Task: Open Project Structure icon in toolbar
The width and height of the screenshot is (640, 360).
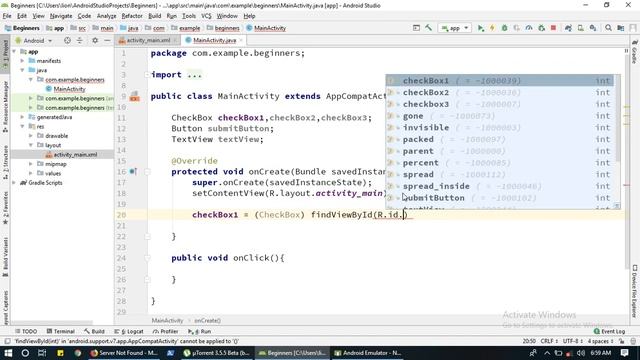Action: point(620,28)
